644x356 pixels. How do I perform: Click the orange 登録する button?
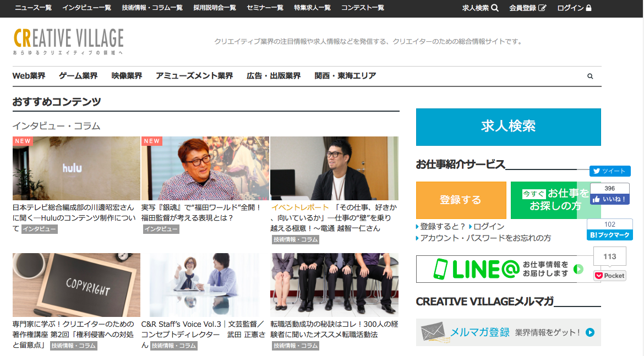tap(461, 200)
